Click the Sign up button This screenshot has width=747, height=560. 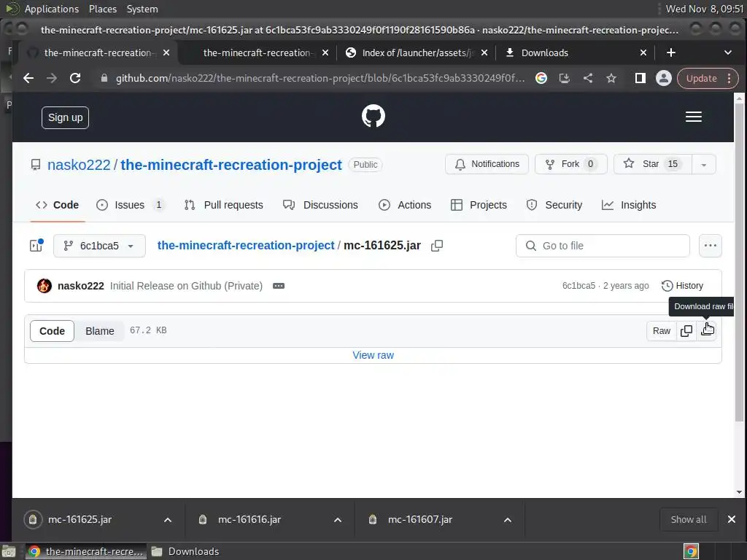click(x=65, y=117)
